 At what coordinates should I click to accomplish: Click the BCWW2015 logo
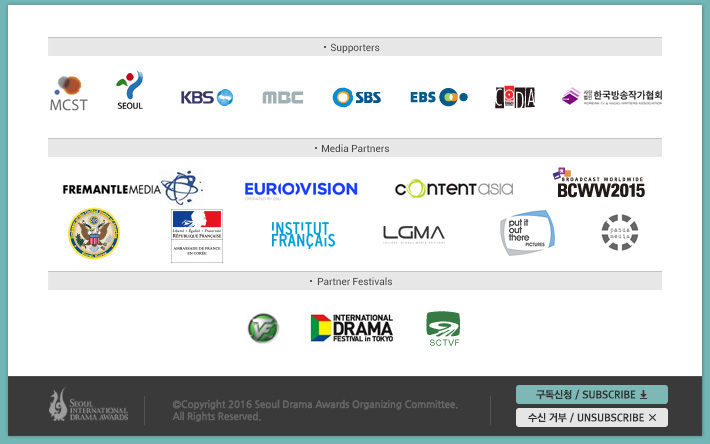(x=599, y=183)
